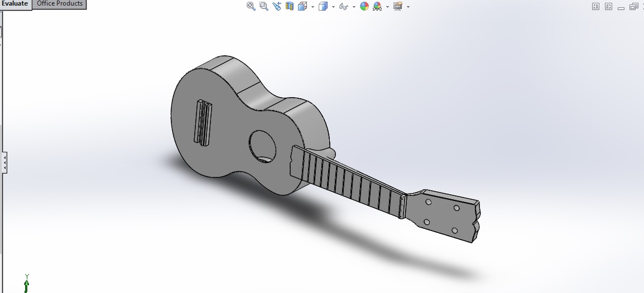Click the View Settings monitor icon
Viewport: 644px width, 293px height.
[x=397, y=6]
